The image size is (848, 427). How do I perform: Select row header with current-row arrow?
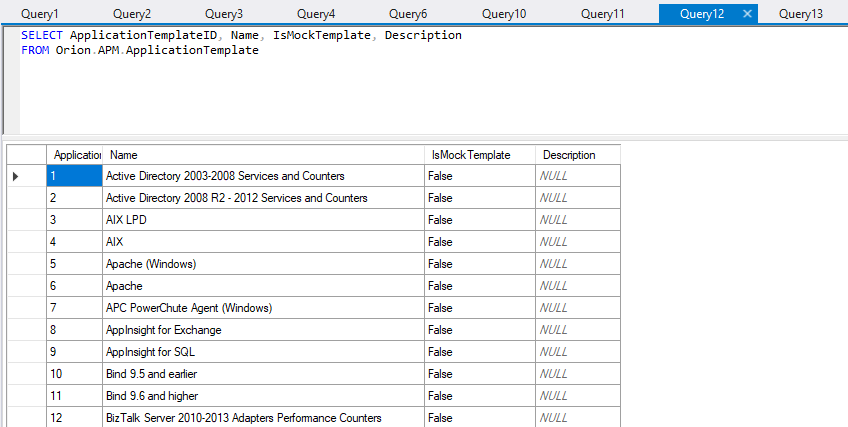[26, 176]
